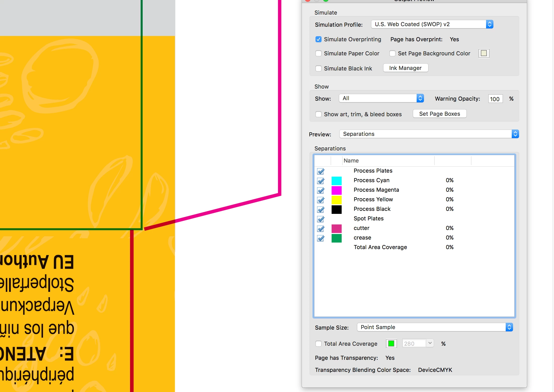Click Set Page Boxes button
The width and height of the screenshot is (554, 392).
[440, 114]
